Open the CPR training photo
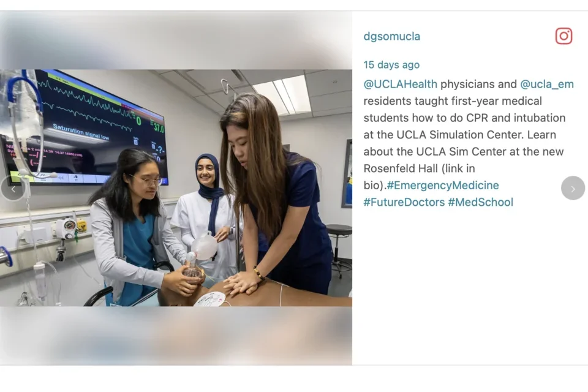588x392 pixels. click(x=176, y=187)
